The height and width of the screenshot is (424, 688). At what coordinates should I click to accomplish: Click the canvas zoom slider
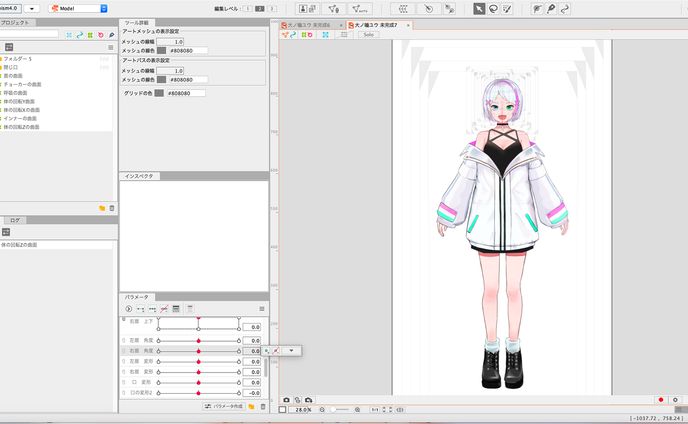[x=340, y=410]
